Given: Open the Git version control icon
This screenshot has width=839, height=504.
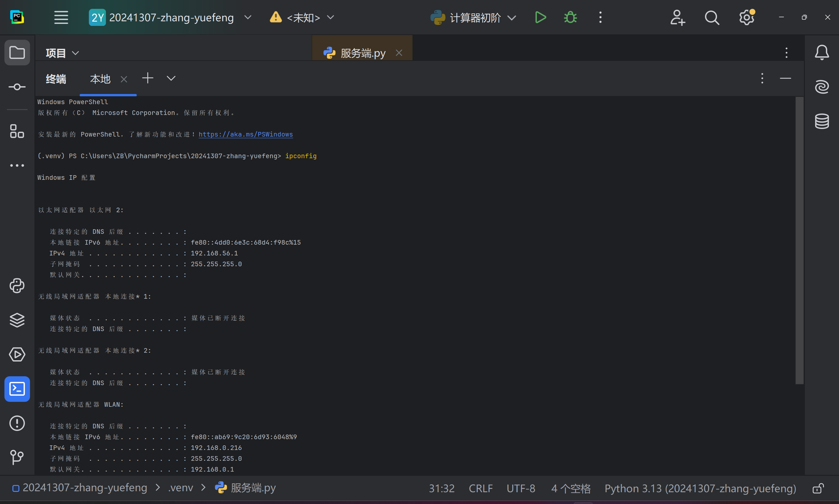Looking at the screenshot, I should [x=17, y=457].
